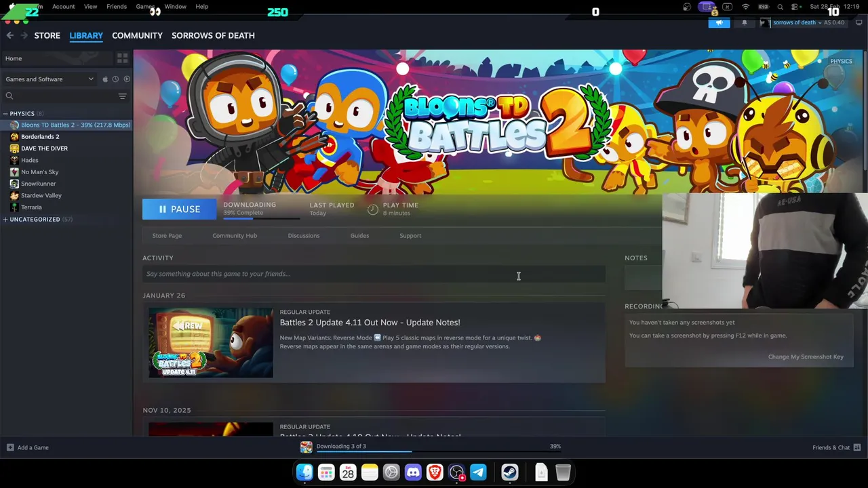Open Brave browser in the dock
Viewport: 868px width, 488px height.
(435, 472)
